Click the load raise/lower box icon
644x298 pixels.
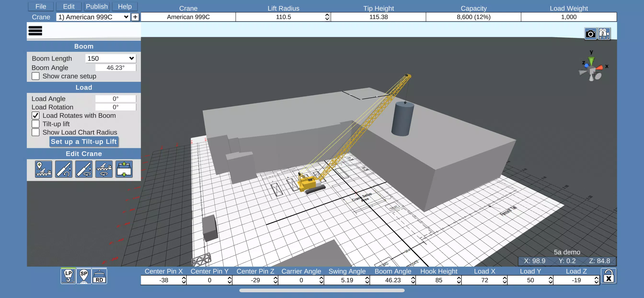coord(124,169)
